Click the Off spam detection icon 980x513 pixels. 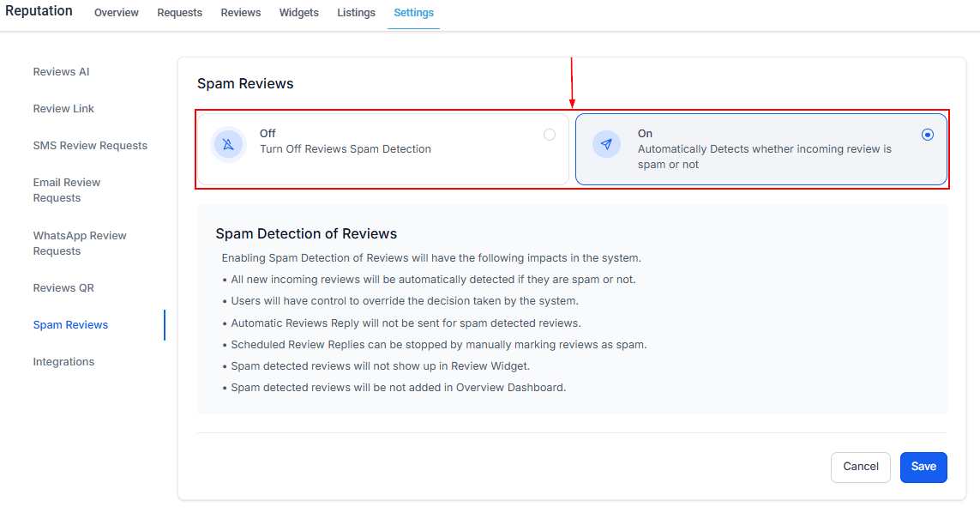[228, 145]
